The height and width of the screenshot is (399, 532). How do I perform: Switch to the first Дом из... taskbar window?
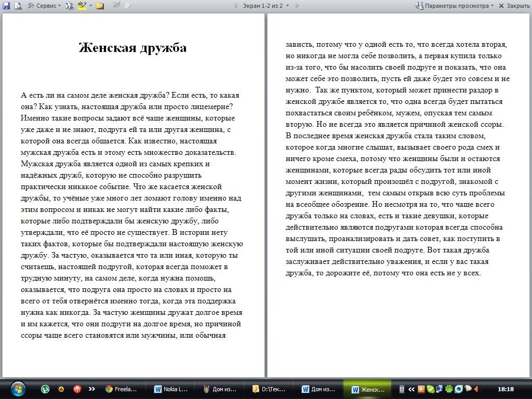point(220,389)
